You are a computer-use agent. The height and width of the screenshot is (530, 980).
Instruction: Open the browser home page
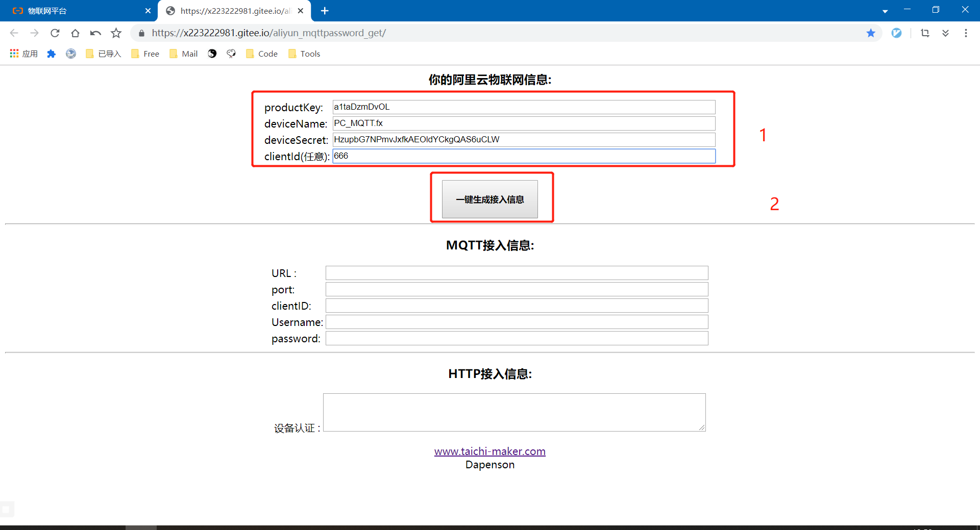pos(75,33)
